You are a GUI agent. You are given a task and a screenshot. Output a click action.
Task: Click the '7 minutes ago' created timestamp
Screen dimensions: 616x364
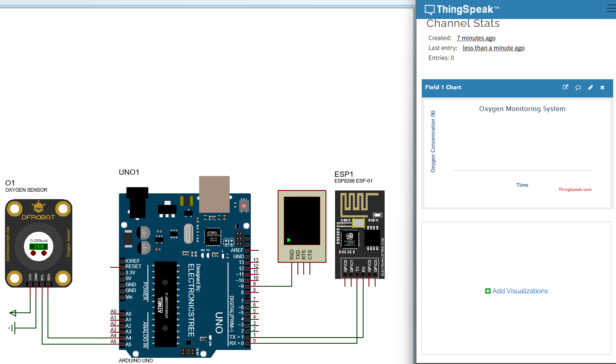476,38
